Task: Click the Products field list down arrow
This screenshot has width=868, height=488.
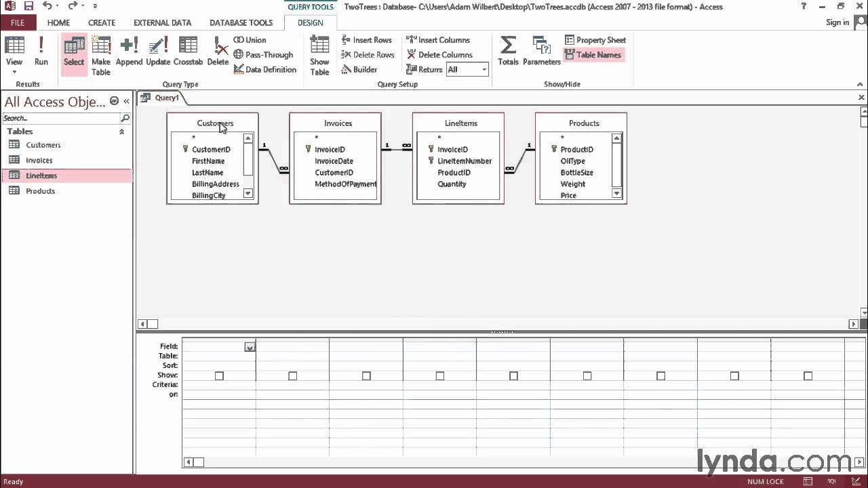Action: click(616, 193)
